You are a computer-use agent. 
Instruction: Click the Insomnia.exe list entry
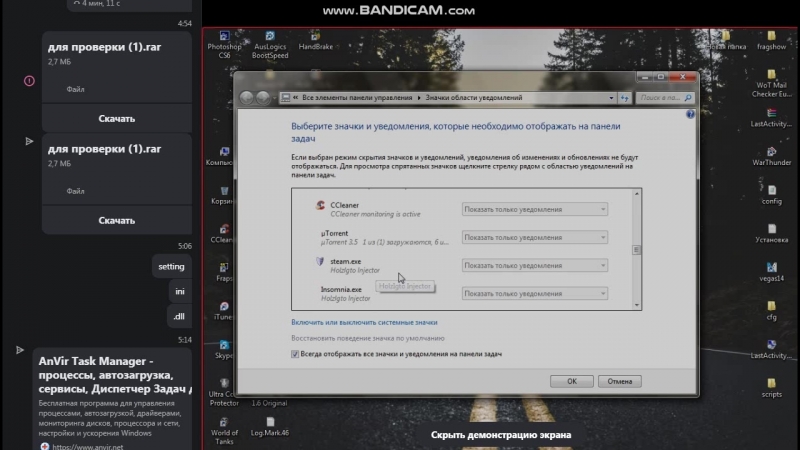(x=345, y=293)
